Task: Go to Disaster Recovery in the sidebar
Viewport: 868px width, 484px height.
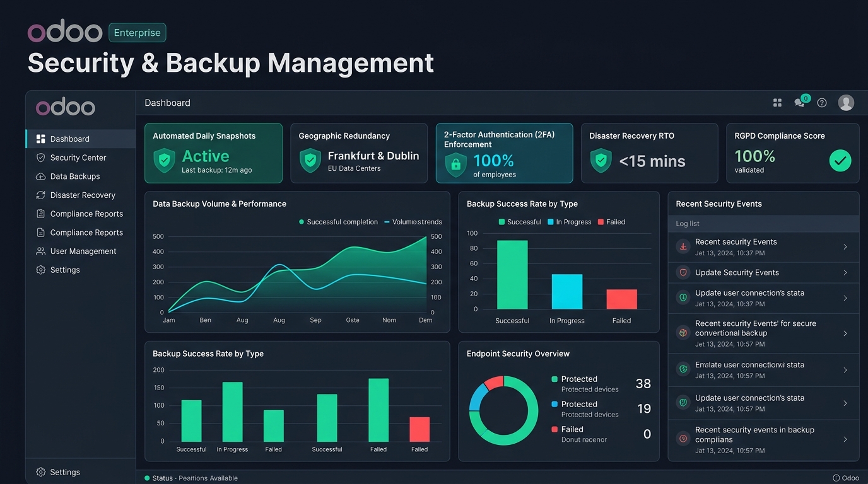Action: click(81, 195)
